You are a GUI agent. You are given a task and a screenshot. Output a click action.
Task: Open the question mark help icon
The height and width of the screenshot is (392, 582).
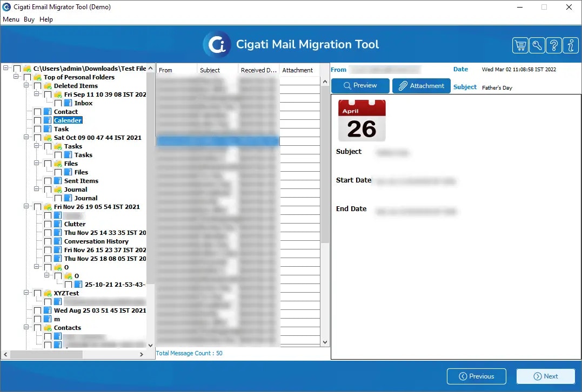554,45
